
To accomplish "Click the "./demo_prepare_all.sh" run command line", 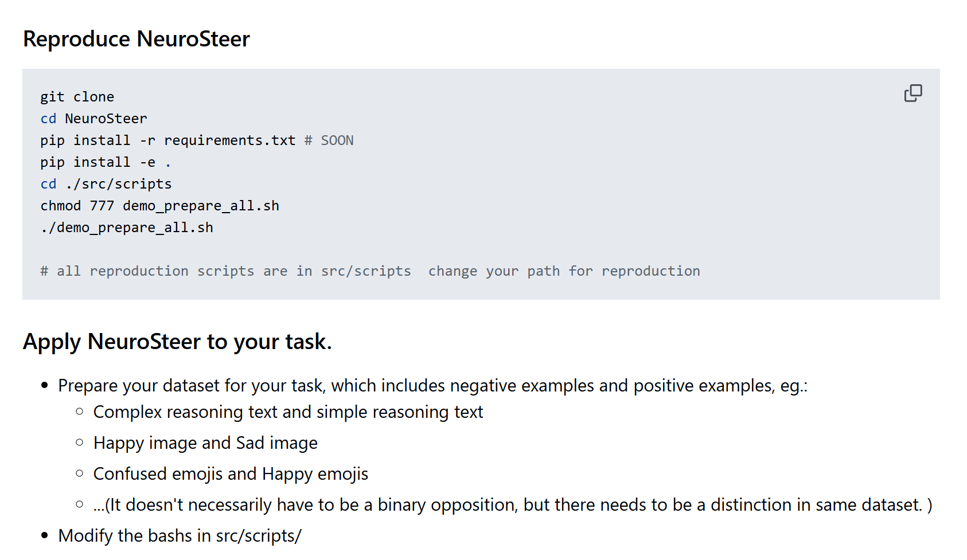I will 127,228.
